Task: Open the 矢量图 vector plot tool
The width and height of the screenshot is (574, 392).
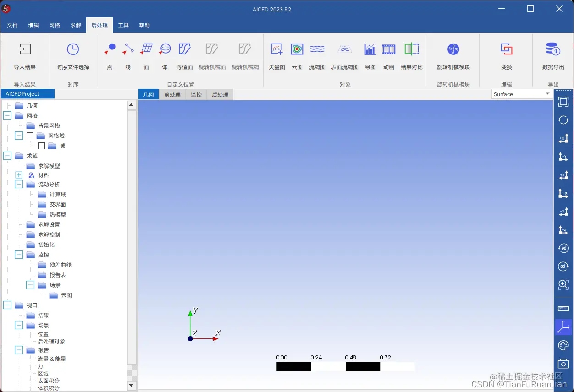Action: 276,49
